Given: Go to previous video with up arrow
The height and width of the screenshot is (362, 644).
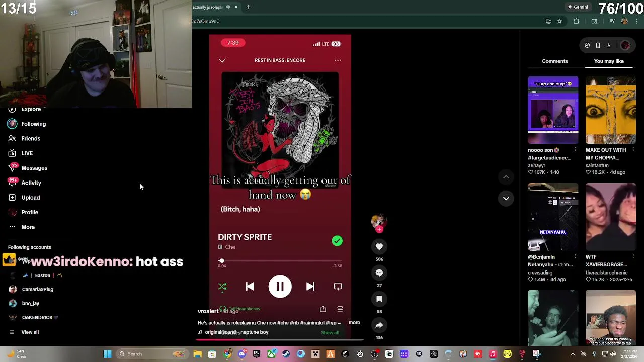Looking at the screenshot, I should (x=506, y=177).
